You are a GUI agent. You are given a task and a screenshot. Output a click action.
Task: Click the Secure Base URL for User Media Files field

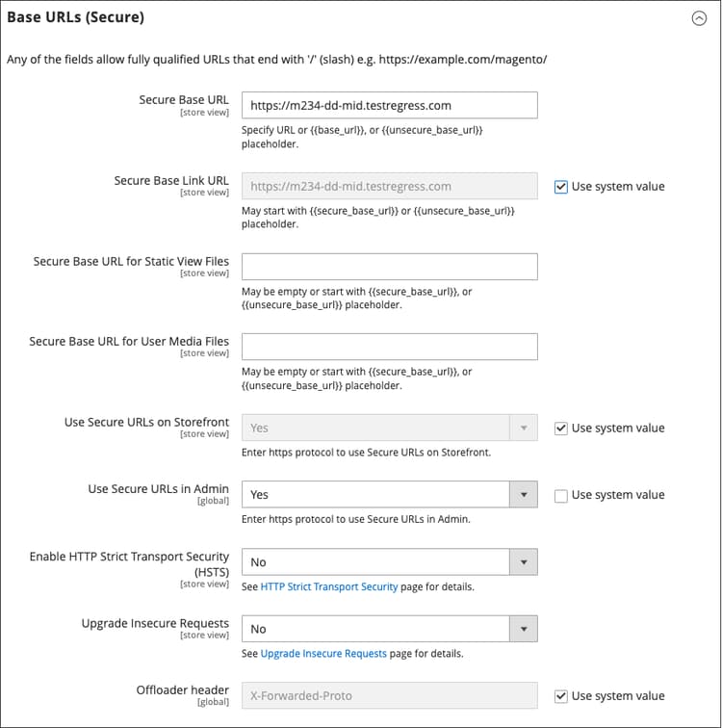click(389, 347)
